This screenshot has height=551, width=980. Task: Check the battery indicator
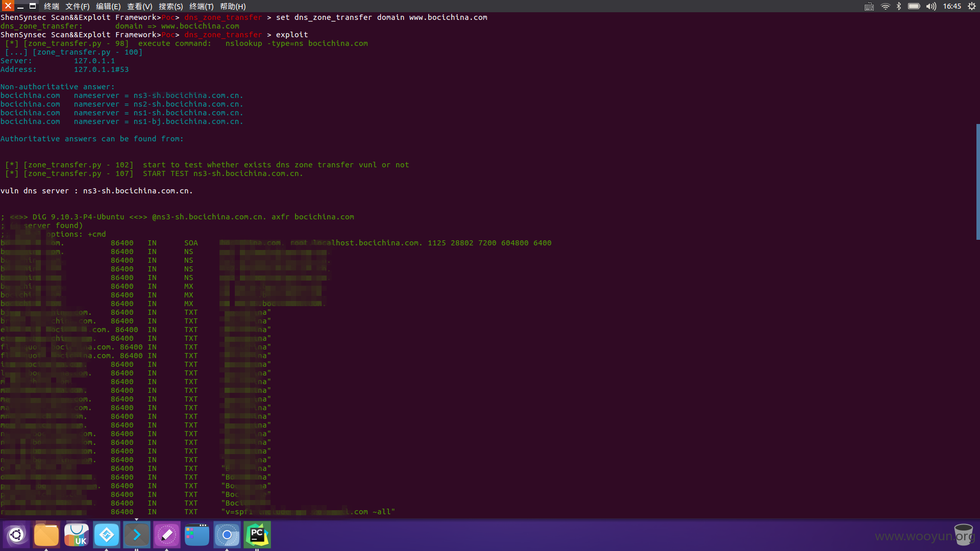[x=914, y=6]
